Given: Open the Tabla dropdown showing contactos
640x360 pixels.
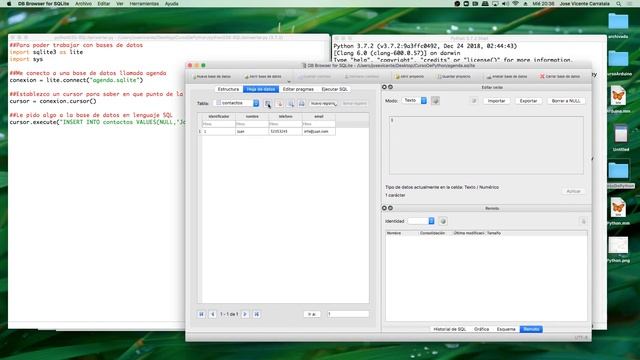Looking at the screenshot, I should [x=236, y=103].
